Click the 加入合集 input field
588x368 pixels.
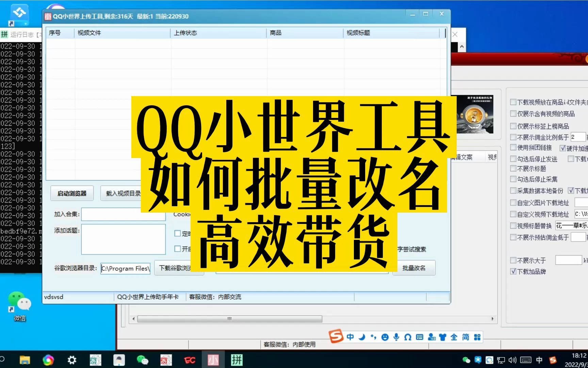coord(123,214)
